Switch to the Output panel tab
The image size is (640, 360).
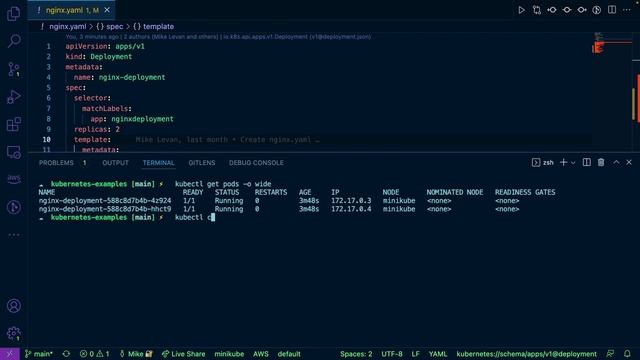pos(115,163)
